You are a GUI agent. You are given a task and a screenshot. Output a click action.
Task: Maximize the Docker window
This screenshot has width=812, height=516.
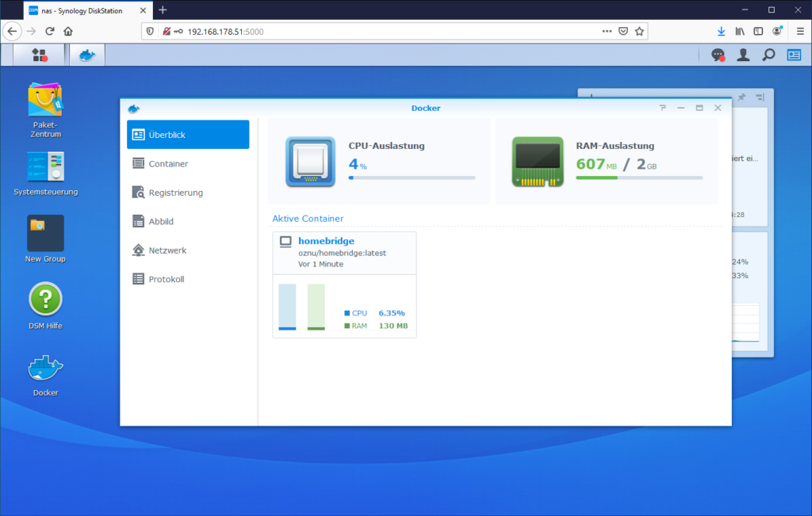pyautogui.click(x=699, y=108)
